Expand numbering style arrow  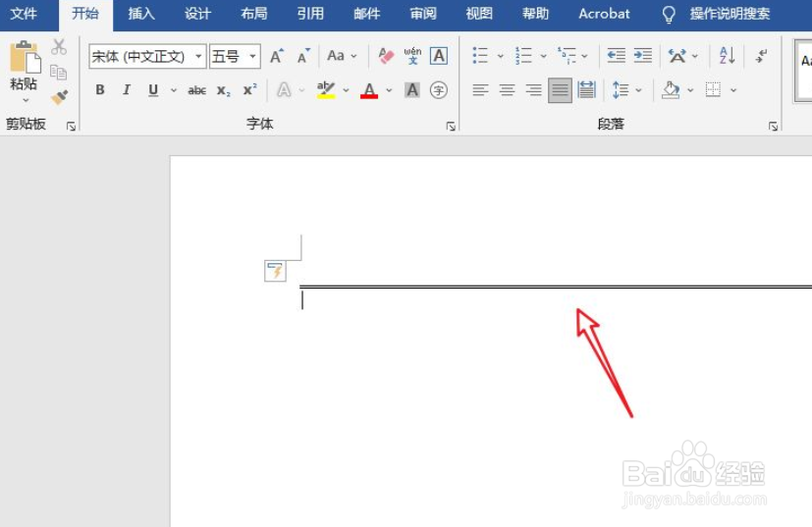point(543,56)
